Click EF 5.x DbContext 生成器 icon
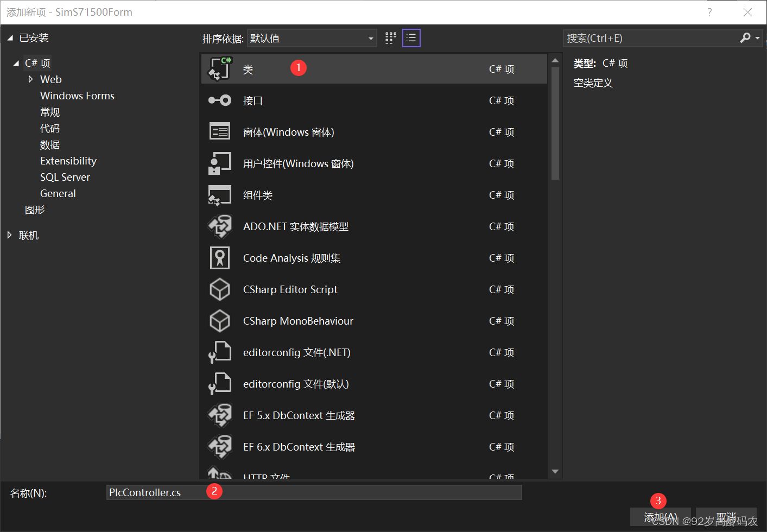 pos(220,415)
